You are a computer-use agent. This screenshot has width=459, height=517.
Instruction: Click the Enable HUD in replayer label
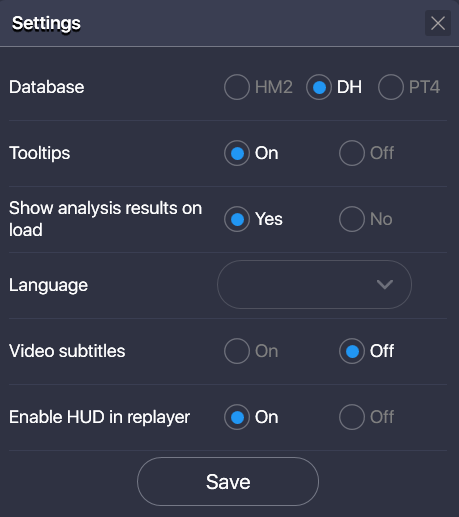coord(99,417)
